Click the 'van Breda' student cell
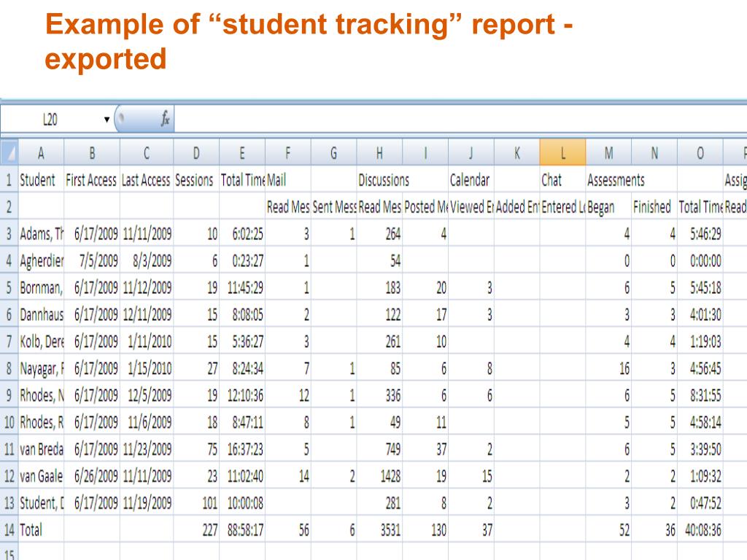The image size is (747, 560). (41, 448)
